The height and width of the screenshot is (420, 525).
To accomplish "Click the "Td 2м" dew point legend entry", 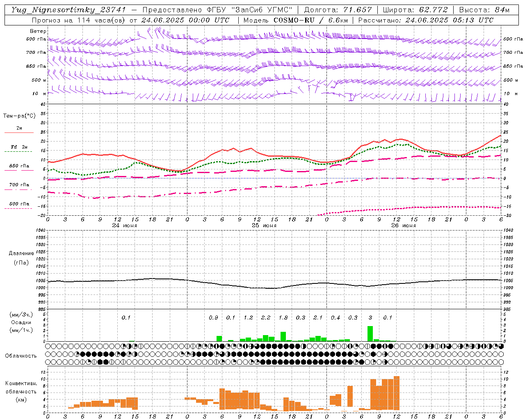I will coord(19,147).
